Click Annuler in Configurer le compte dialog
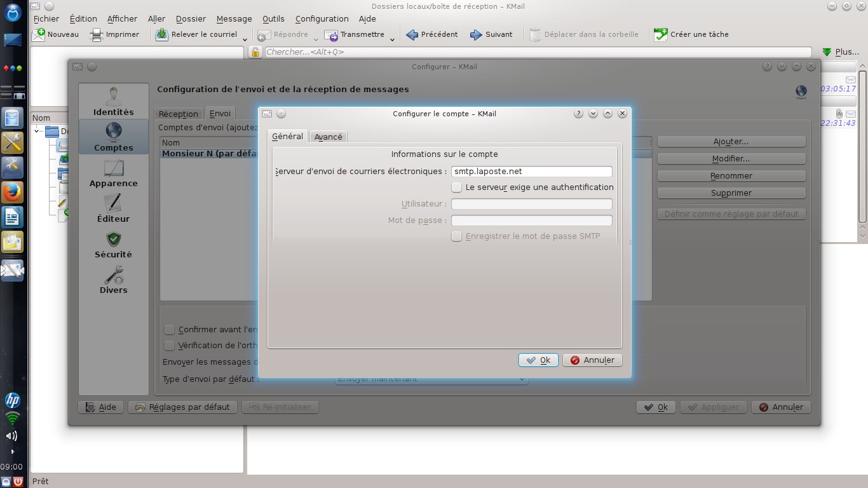Screen dimensions: 868x488 [592, 360]
